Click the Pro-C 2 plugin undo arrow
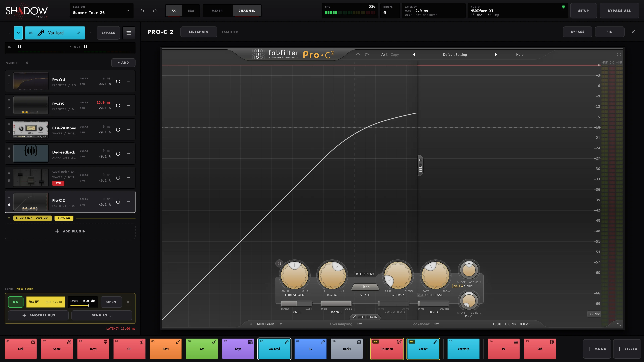644x362 pixels. [x=358, y=54]
